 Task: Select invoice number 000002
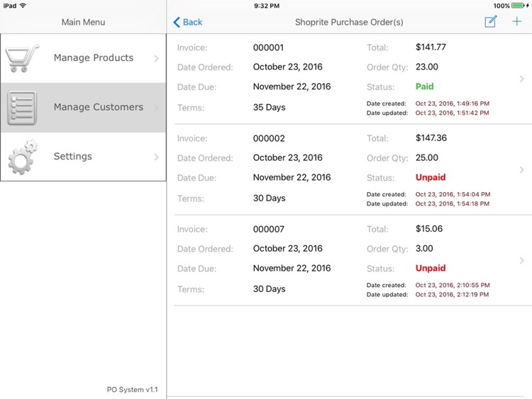269,138
